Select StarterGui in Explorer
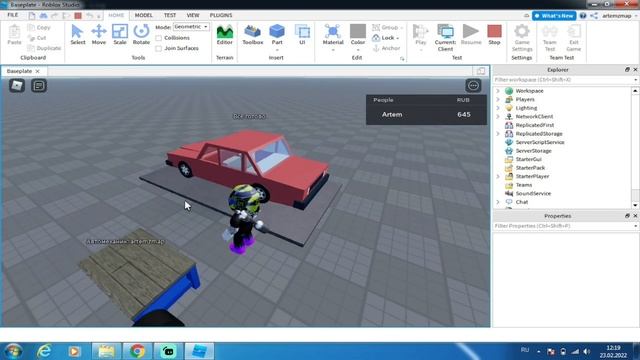This screenshot has width=640, height=360. [528, 159]
